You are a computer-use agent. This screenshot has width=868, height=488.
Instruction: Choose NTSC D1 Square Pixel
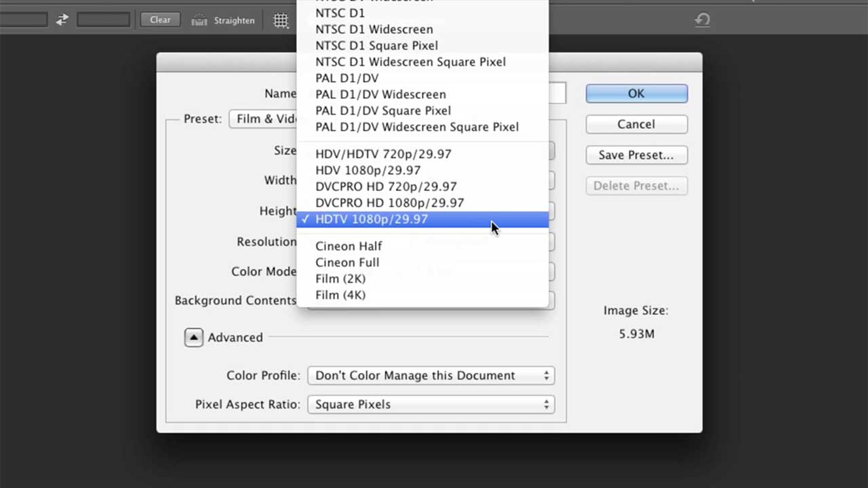point(376,45)
